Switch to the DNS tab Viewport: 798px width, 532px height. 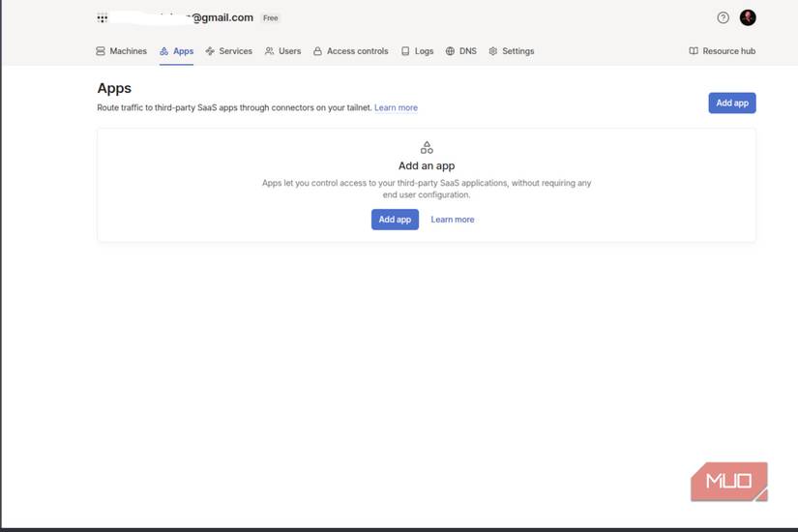[461, 51]
